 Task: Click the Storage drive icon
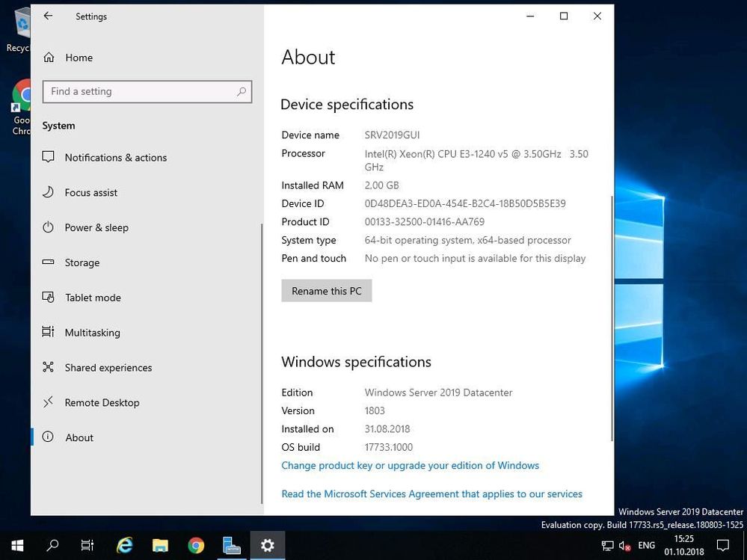click(48, 262)
